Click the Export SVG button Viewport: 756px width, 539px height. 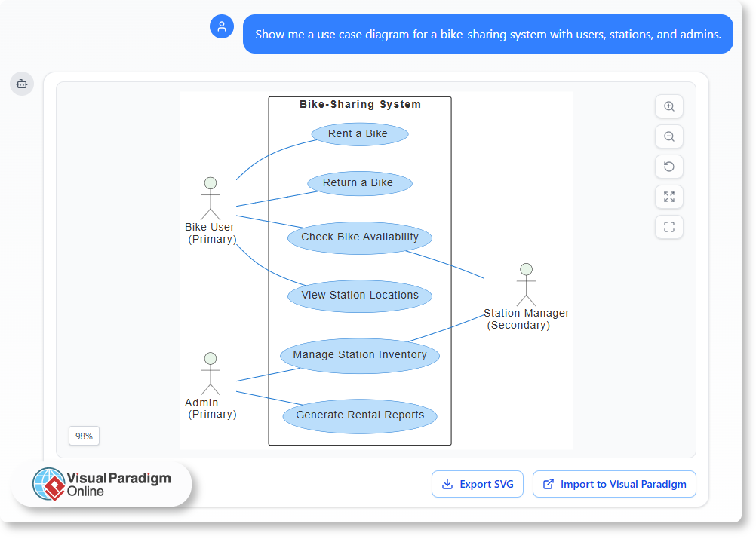click(478, 484)
